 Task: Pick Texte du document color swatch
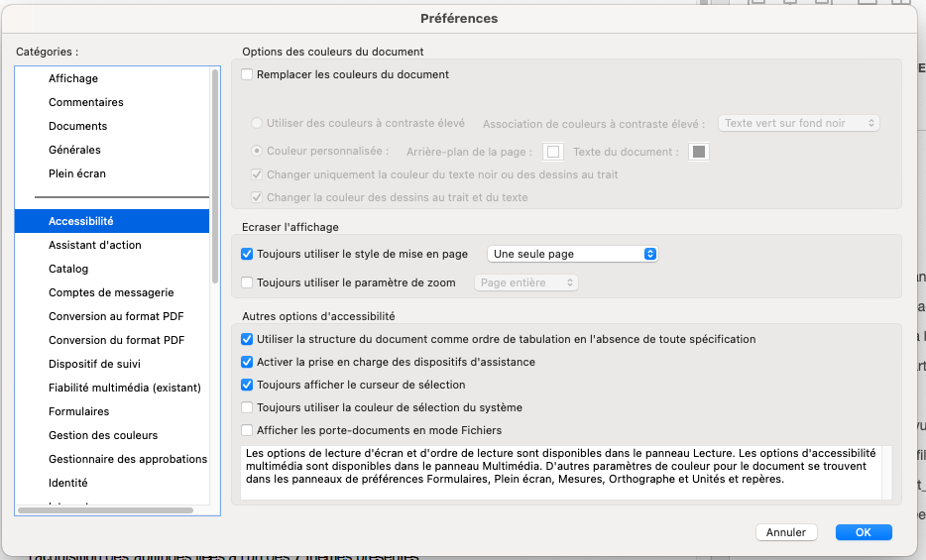tap(699, 152)
